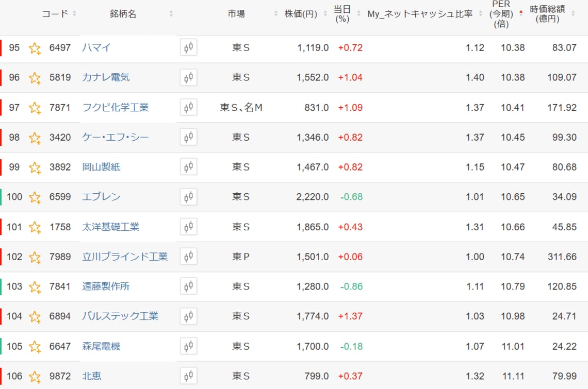The image size is (588, 389).
Task: Open the chart icon for ハマイ
Action: coord(189,48)
